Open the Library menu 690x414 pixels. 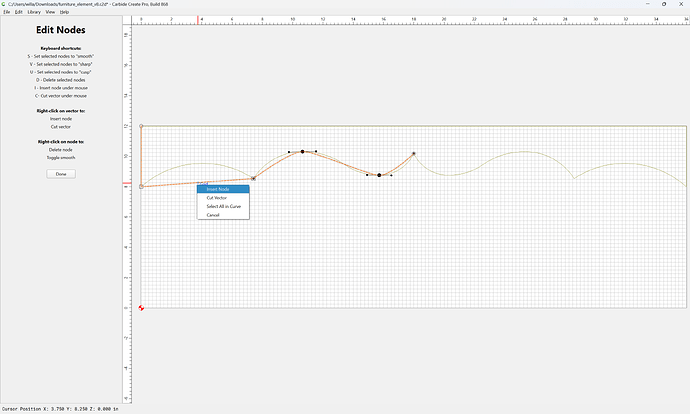(34, 12)
